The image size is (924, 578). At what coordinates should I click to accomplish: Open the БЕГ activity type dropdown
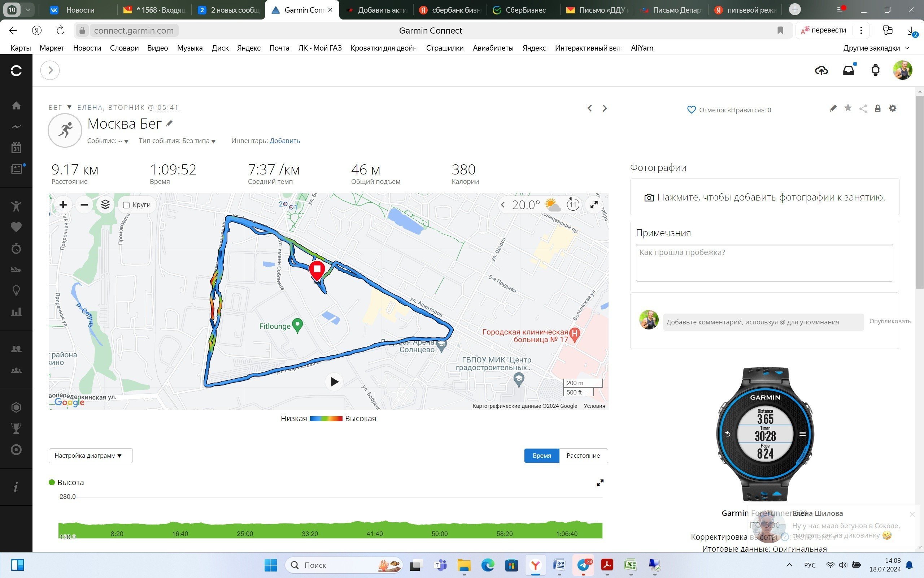[60, 107]
